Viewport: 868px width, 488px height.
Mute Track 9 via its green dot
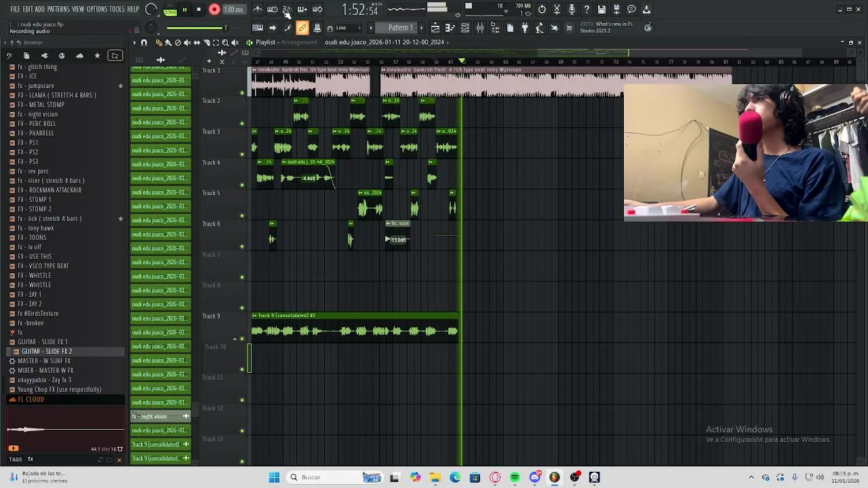pyautogui.click(x=242, y=339)
